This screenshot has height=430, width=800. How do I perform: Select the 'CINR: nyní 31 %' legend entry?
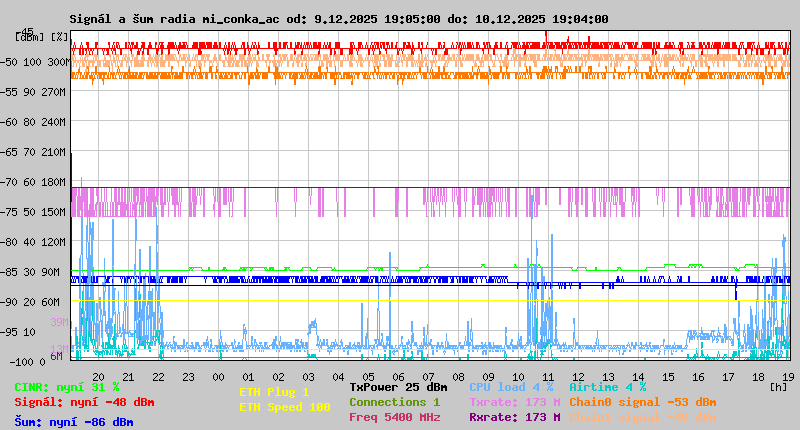(67, 387)
